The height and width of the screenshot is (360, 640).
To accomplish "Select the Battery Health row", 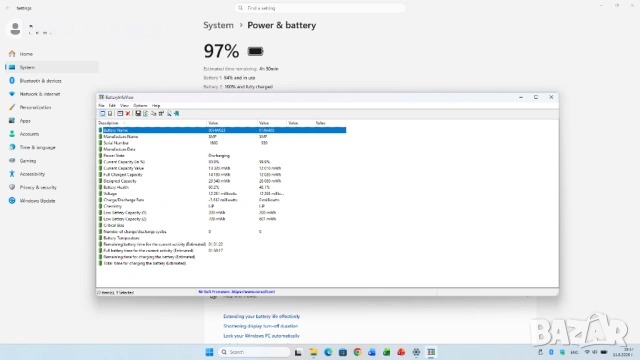I will pyautogui.click(x=222, y=187).
